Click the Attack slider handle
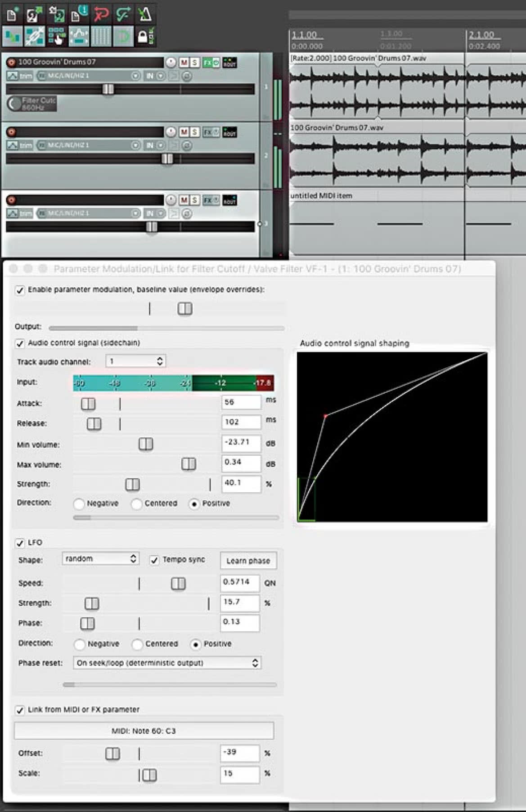 (x=88, y=404)
